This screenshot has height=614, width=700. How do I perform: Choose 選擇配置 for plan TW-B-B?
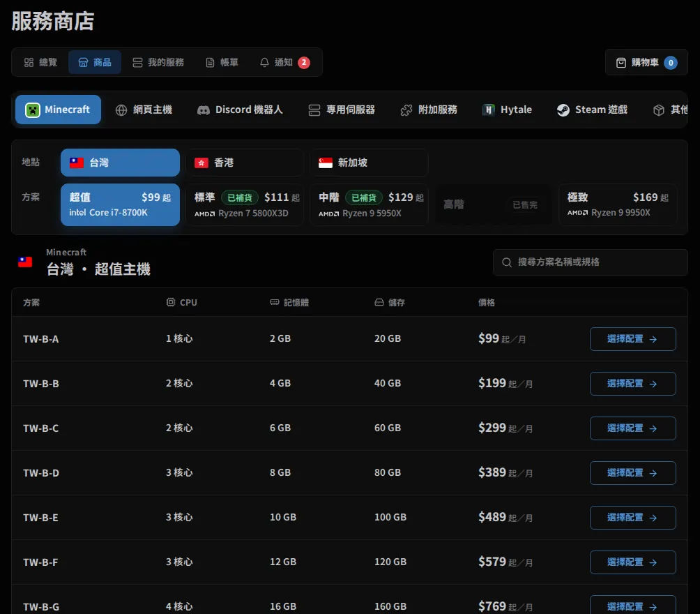tap(632, 384)
